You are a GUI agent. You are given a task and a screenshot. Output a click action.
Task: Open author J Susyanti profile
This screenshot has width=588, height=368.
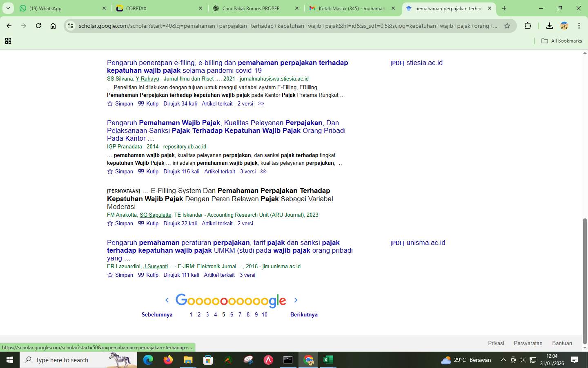click(156, 266)
